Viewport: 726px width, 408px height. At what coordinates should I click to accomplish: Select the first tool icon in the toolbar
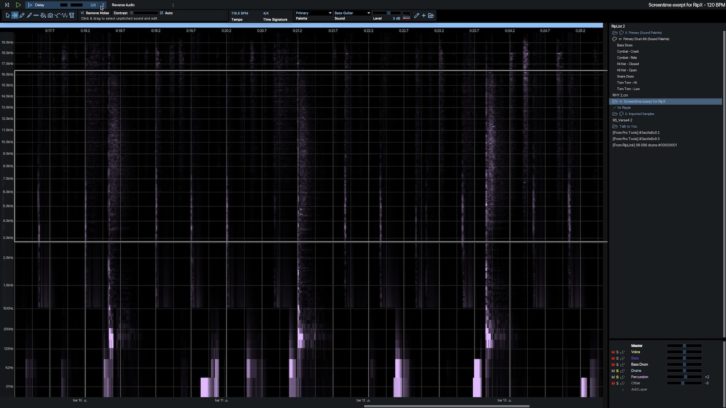7,16
